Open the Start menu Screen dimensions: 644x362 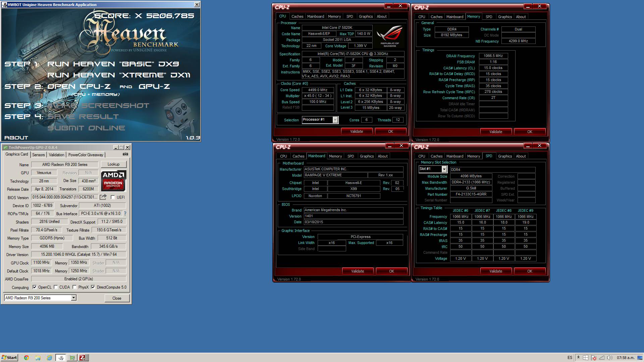pos(9,358)
